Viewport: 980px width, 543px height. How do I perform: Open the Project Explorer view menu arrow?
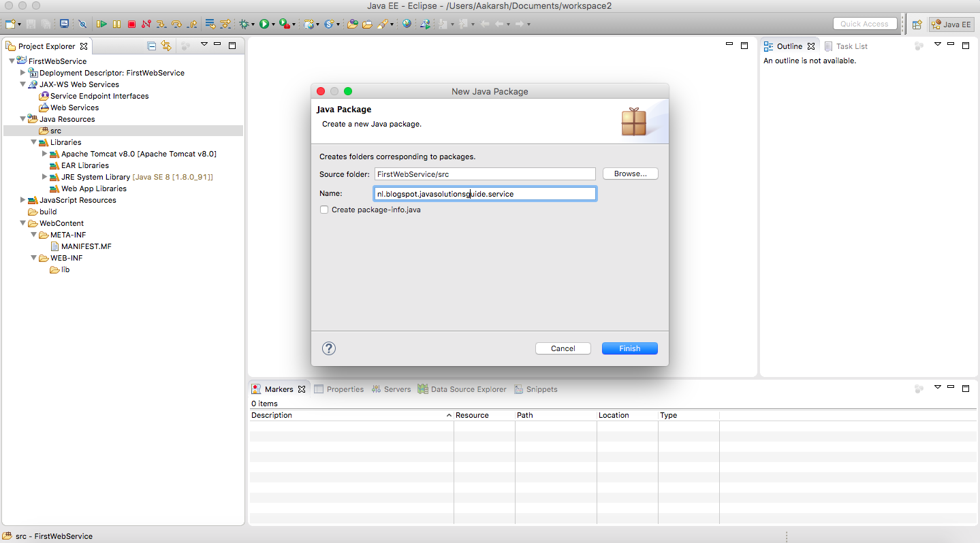click(x=204, y=44)
